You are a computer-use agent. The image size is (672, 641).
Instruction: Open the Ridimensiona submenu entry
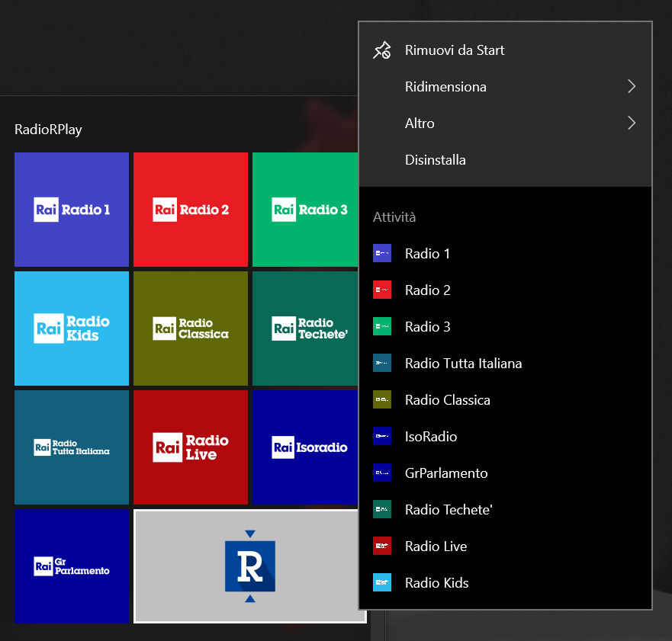(x=505, y=86)
